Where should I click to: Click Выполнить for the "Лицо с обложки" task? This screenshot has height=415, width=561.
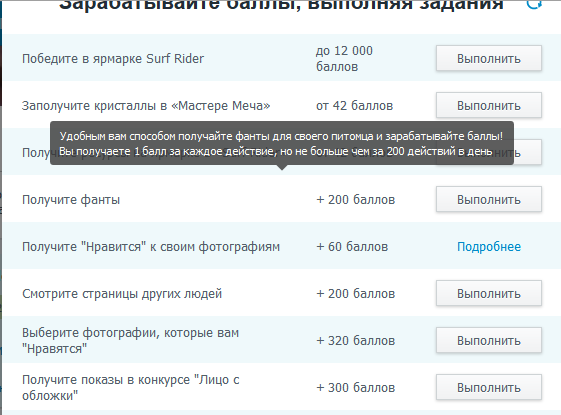pyautogui.click(x=488, y=387)
